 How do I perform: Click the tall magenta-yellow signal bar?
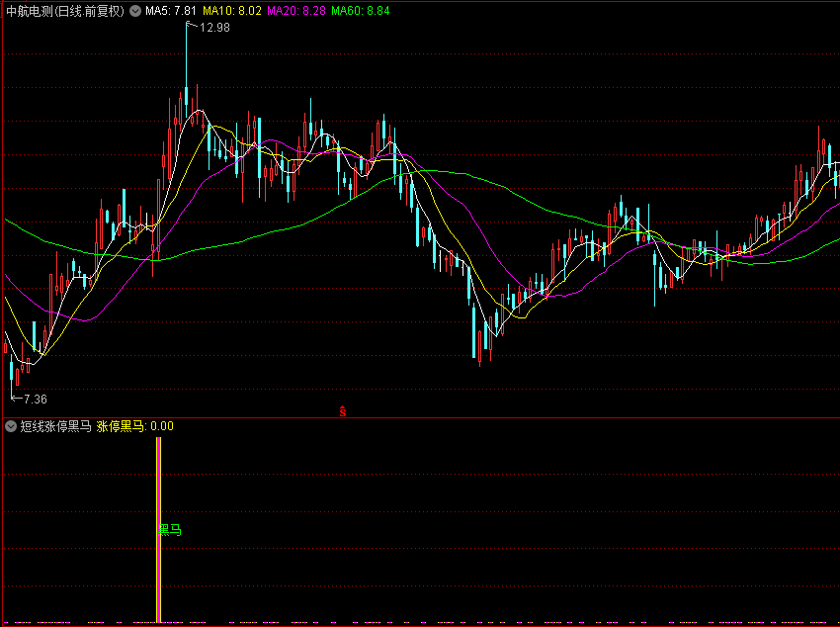click(x=158, y=530)
